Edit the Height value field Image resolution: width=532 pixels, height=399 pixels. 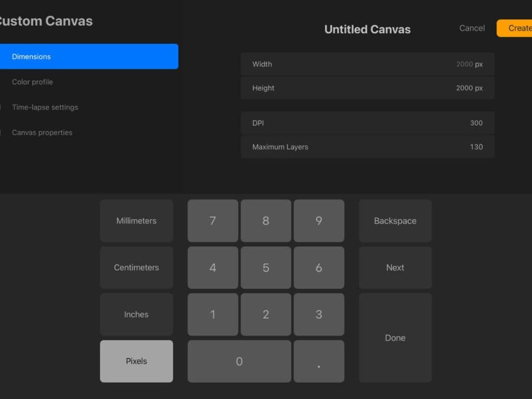pos(367,88)
